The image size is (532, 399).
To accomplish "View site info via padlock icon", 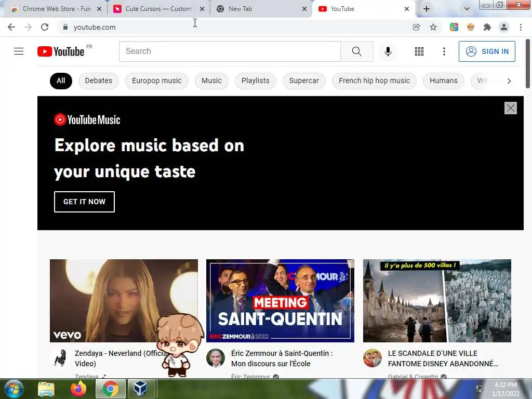I will click(65, 27).
